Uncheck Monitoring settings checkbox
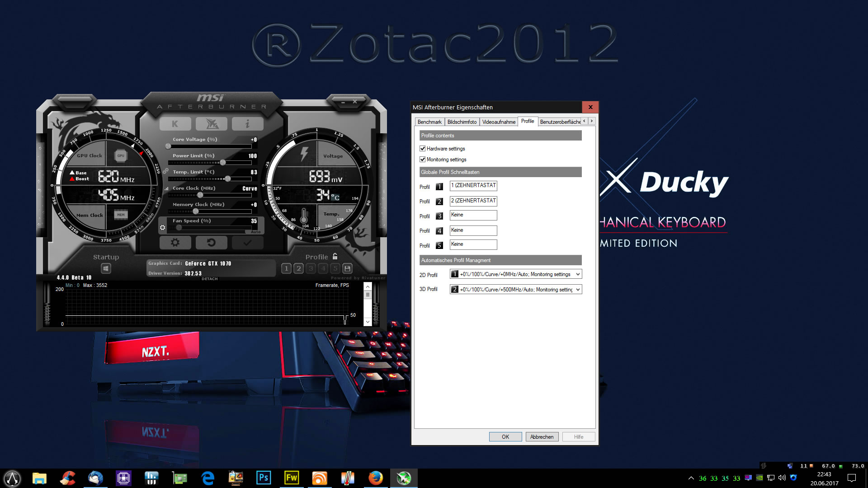The image size is (868, 488). pos(423,160)
